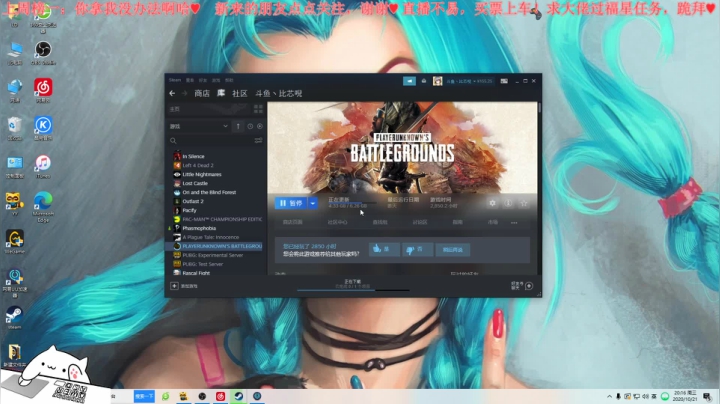Open the advanced filter sliders icon
This screenshot has width=720, height=404.
259,140
